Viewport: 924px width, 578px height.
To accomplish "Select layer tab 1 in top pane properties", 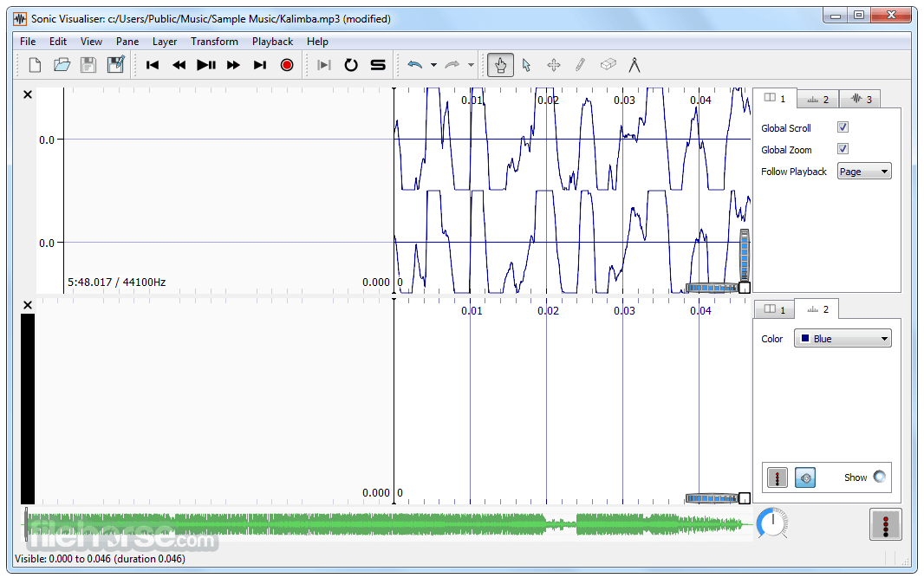I will click(775, 99).
